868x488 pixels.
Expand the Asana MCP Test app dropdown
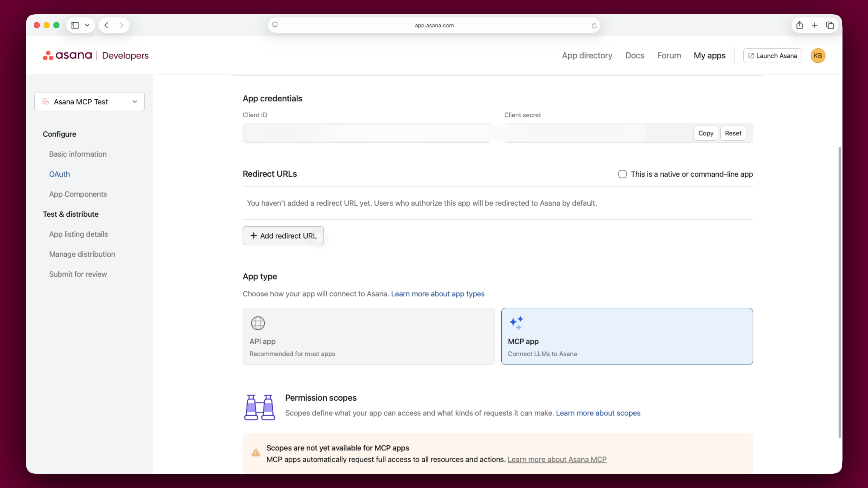pyautogui.click(x=89, y=101)
